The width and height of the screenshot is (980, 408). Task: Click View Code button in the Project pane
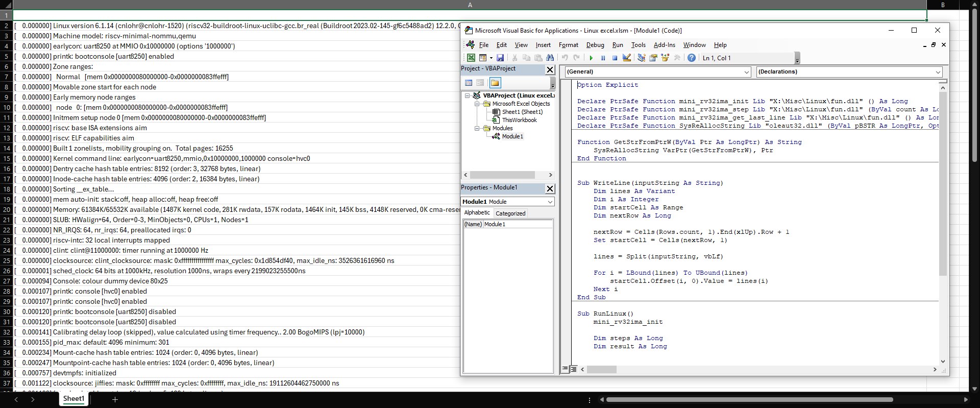[469, 83]
